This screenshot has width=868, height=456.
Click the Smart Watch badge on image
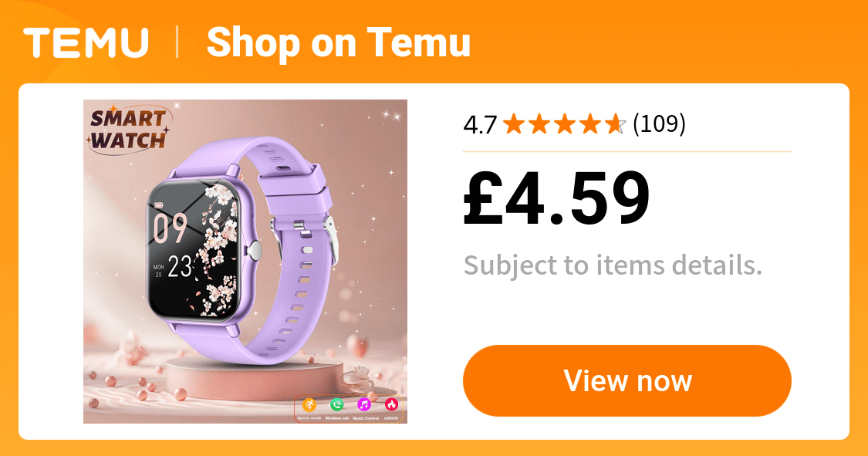pyautogui.click(x=129, y=129)
